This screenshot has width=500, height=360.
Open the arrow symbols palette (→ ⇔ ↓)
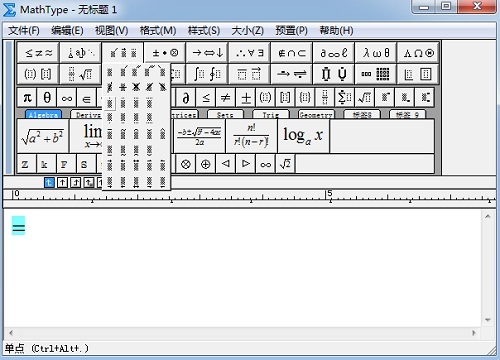[x=207, y=53]
